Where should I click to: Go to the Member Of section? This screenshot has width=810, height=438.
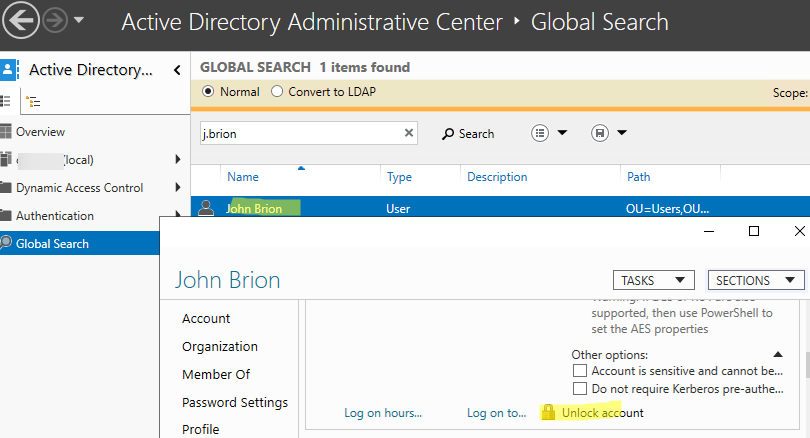pos(216,374)
